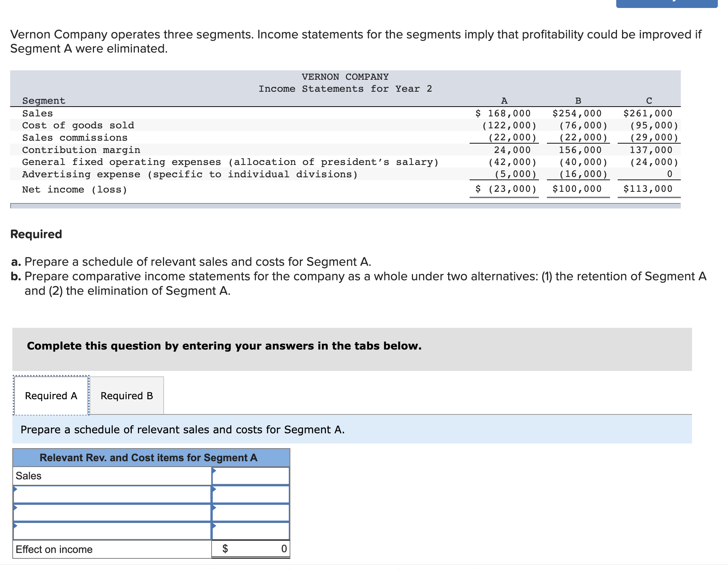
Task: Click the blue triangle in first blank label cell
Action: (15, 489)
